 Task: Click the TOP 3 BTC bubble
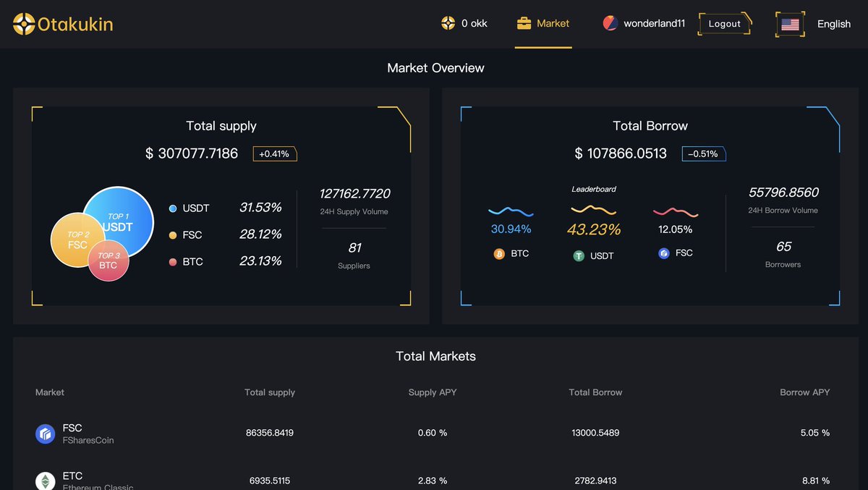coord(108,261)
